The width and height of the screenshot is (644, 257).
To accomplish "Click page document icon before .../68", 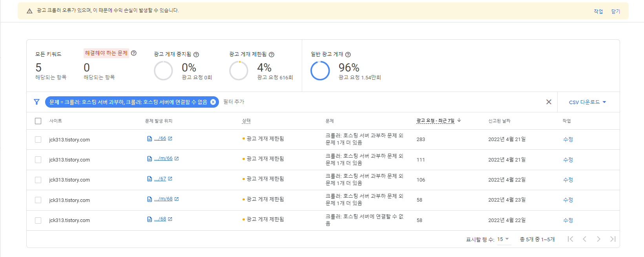I will point(150,219).
